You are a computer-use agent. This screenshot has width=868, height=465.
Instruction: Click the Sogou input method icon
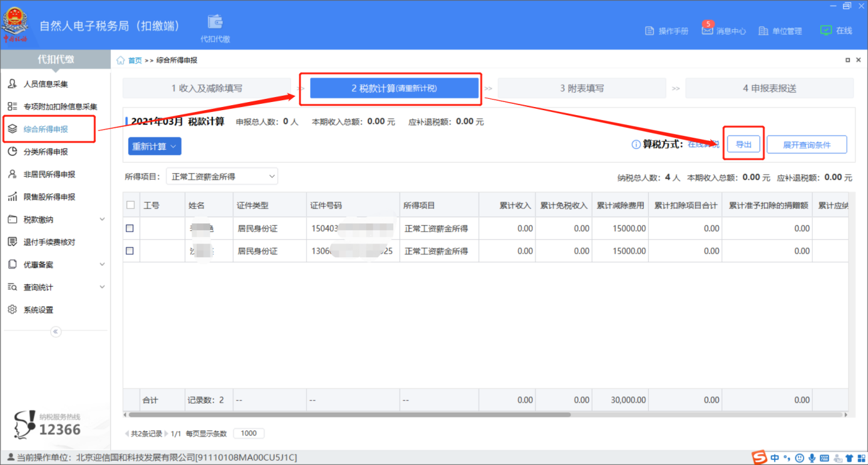click(760, 458)
